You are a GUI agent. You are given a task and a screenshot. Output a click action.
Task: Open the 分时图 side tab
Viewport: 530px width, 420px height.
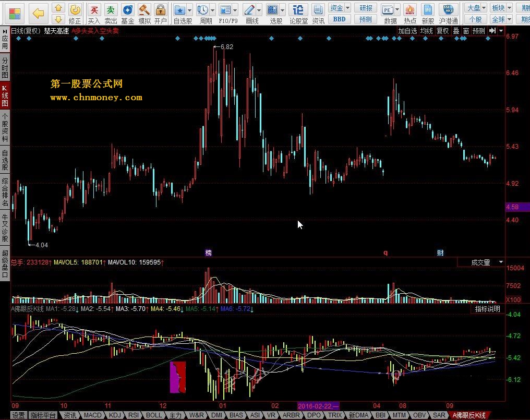(x=5, y=68)
